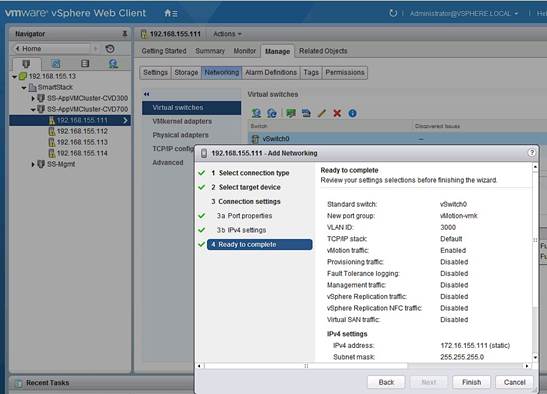The height and width of the screenshot is (394, 547).
Task: Click the red X remove switch icon
Action: pos(337,113)
